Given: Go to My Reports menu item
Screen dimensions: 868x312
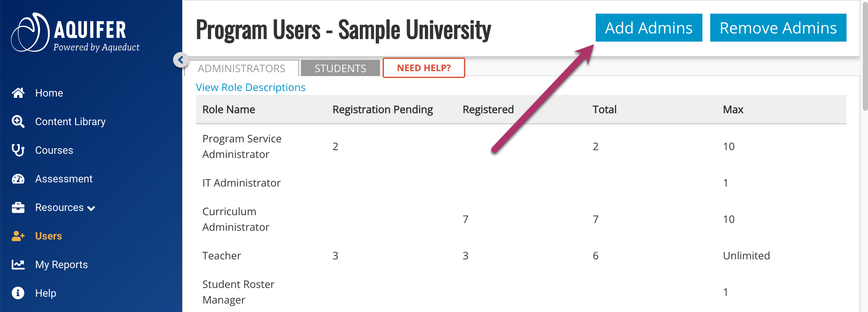Looking at the screenshot, I should [61, 265].
